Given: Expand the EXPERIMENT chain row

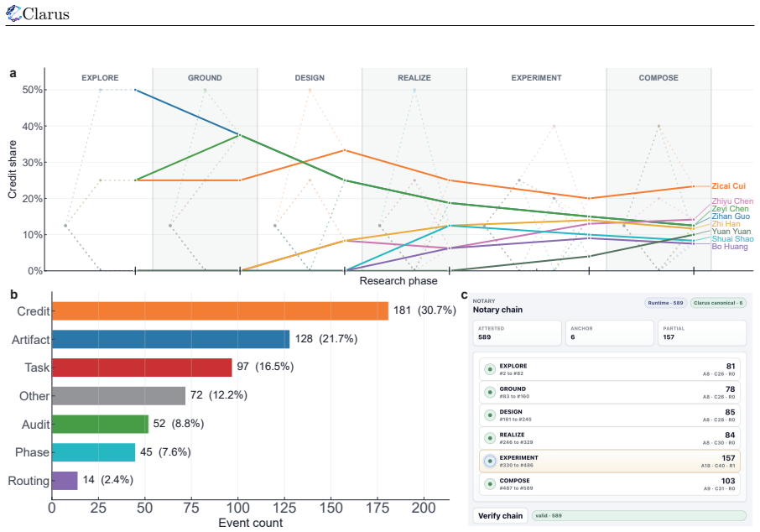Looking at the screenshot, I should tap(610, 462).
